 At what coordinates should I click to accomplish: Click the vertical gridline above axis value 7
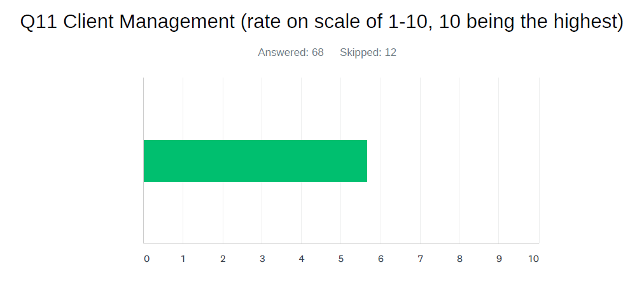420,160
